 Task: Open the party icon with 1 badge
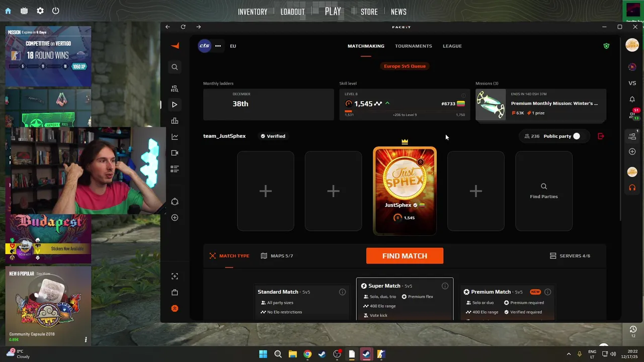(x=633, y=135)
